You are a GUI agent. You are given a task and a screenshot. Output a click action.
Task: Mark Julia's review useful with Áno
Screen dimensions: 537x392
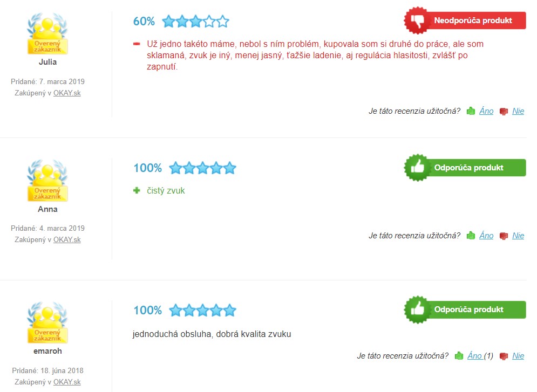tap(486, 111)
